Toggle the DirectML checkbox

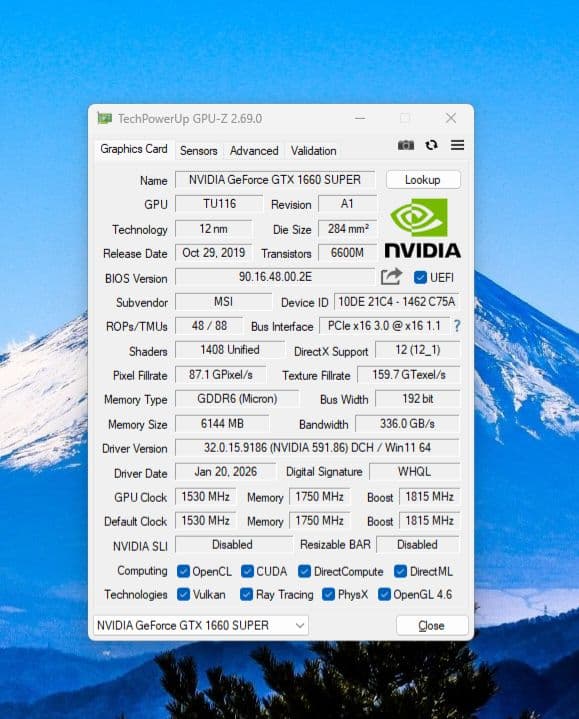click(400, 571)
